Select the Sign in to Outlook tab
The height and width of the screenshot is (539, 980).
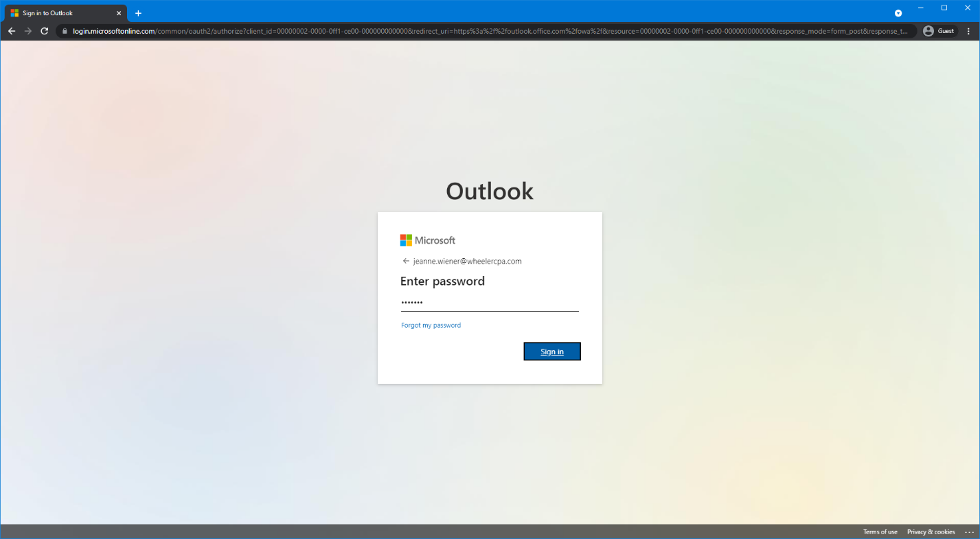pos(66,13)
